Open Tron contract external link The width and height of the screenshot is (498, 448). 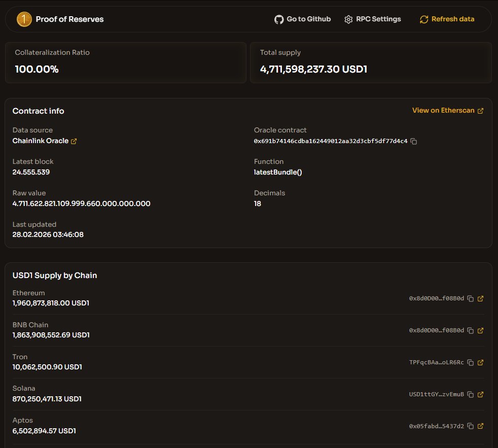[481, 362]
